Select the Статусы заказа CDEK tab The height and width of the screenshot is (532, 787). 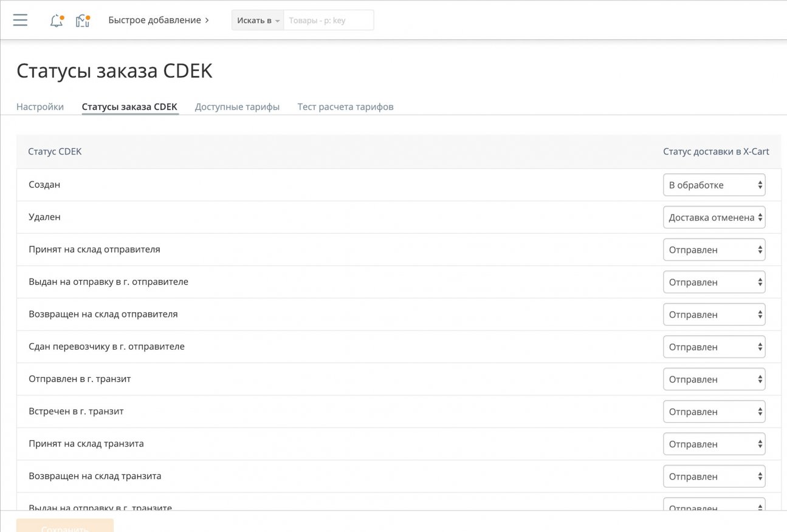pyautogui.click(x=129, y=106)
